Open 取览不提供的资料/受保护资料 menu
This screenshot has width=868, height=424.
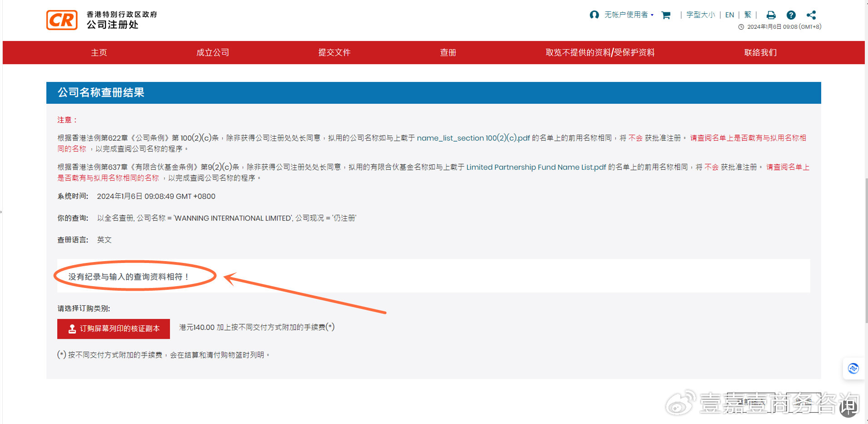tap(600, 53)
